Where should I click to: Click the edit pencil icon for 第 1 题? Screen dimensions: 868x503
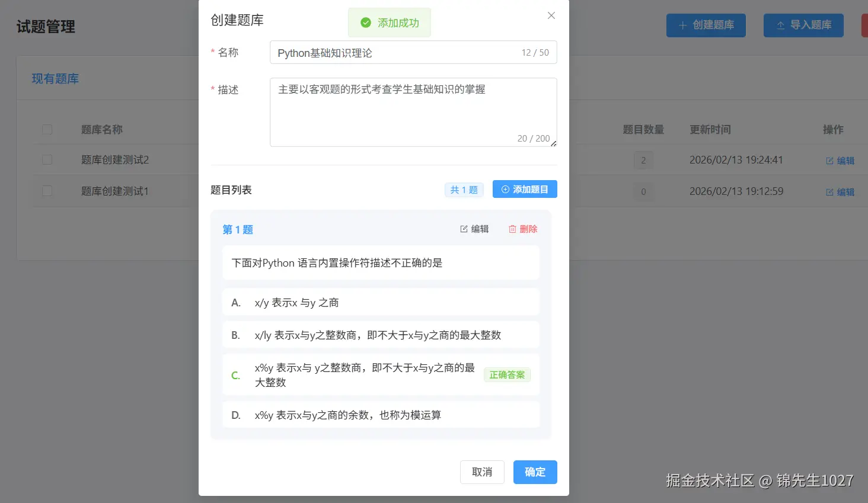[464, 228]
